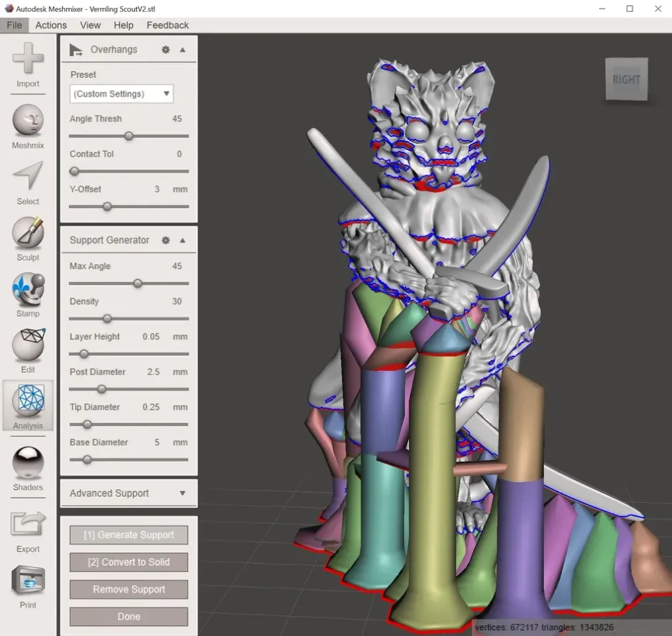
Task: Click the Angle Thresh slider handle
Action: coord(129,136)
